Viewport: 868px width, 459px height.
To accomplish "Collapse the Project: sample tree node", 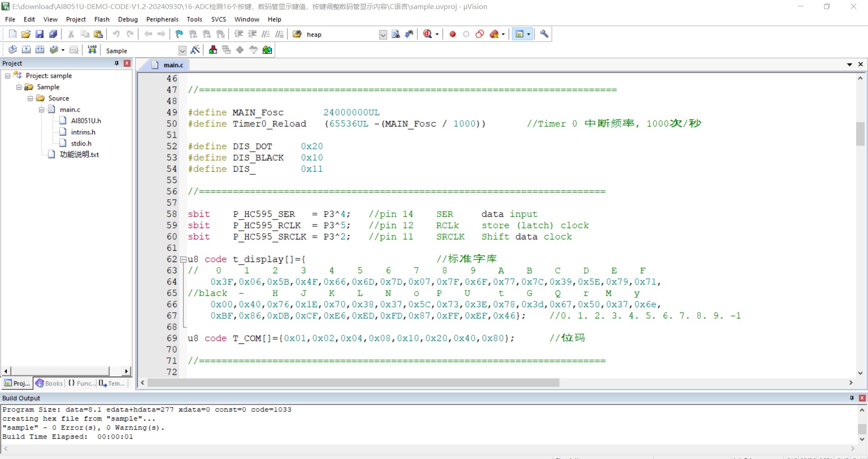I will click(x=8, y=76).
